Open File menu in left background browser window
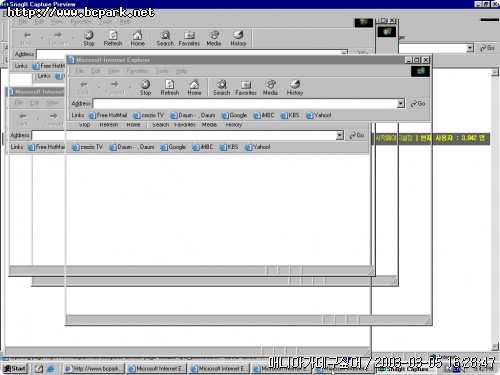Viewport: 500px width, 375px height. point(19,103)
